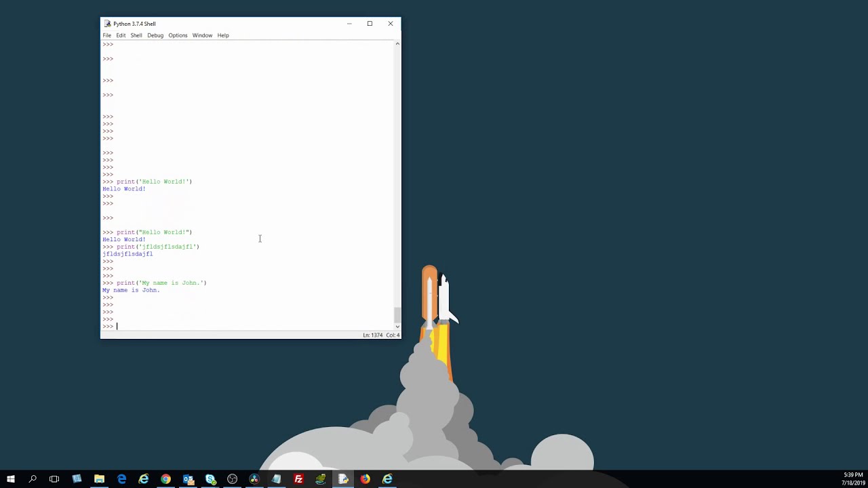Click the output text My name is John.
This screenshot has width=868, height=488.
point(131,290)
